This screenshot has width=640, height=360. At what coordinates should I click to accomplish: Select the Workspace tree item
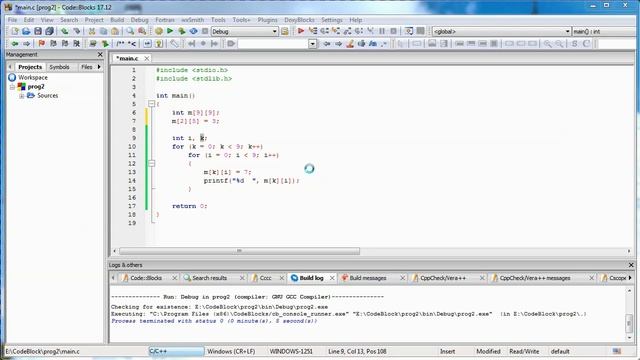pyautogui.click(x=33, y=78)
